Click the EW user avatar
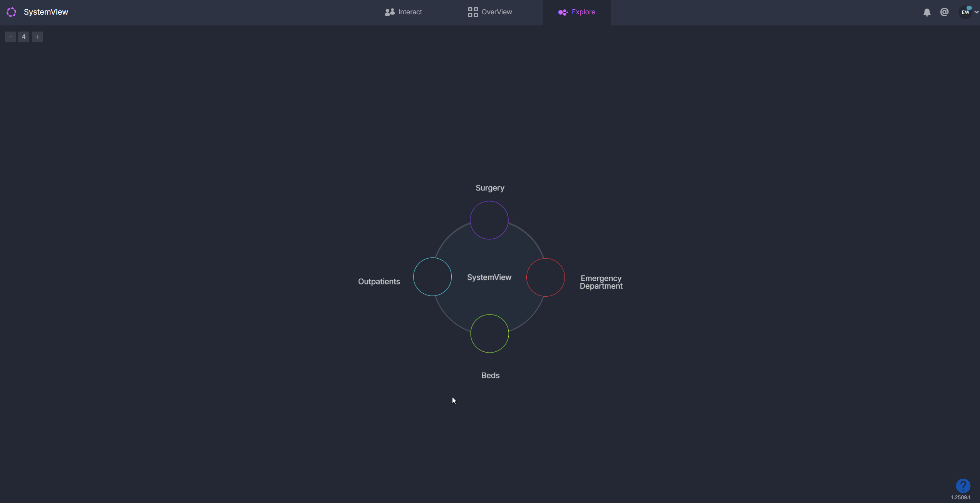The width and height of the screenshot is (980, 503). pyautogui.click(x=965, y=12)
